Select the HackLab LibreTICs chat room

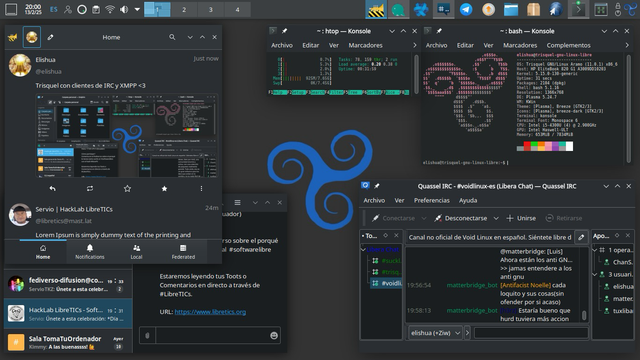[68, 313]
